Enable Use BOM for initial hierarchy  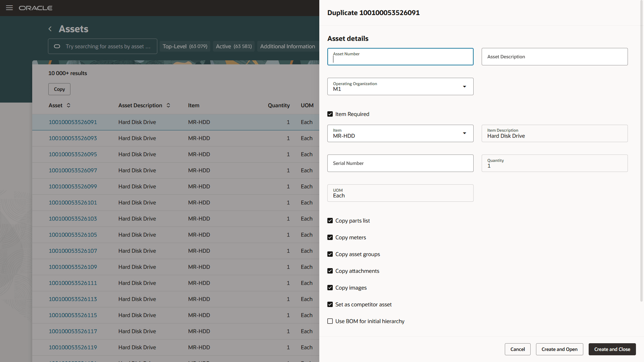pyautogui.click(x=330, y=321)
